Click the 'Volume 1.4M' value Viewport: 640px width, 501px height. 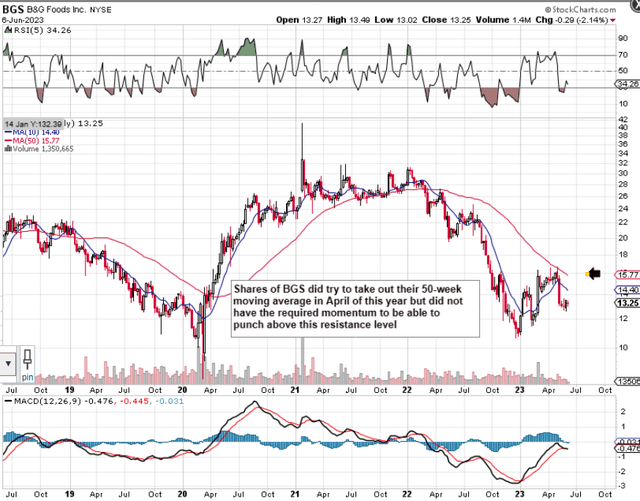click(x=503, y=20)
